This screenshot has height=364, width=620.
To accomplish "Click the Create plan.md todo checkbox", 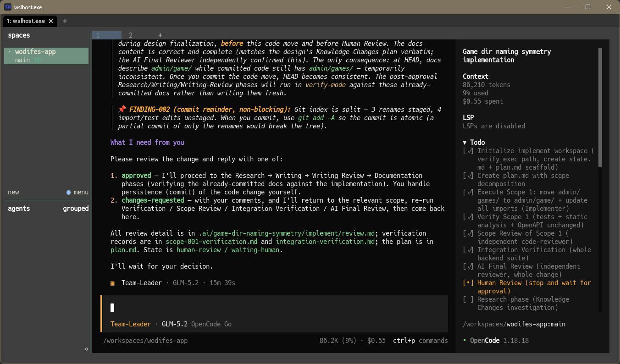I will tap(468, 176).
